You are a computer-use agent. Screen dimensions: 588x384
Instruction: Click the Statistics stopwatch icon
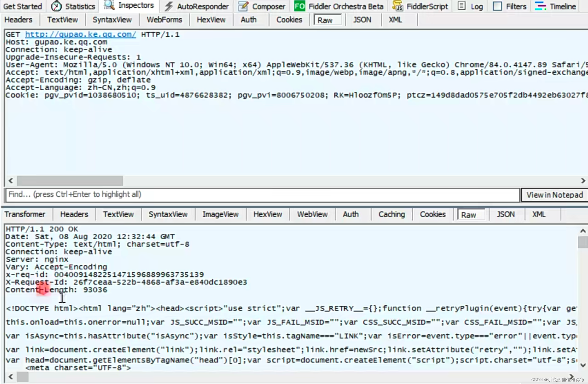coord(56,6)
